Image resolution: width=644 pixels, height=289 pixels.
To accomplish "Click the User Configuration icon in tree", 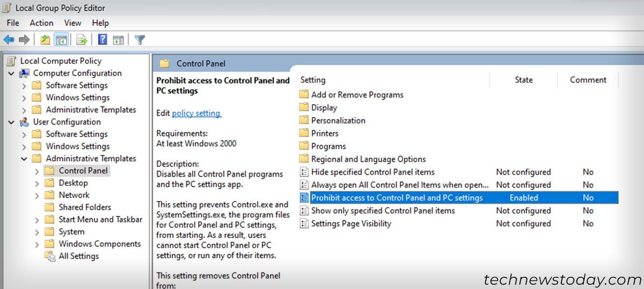I will 25,122.
